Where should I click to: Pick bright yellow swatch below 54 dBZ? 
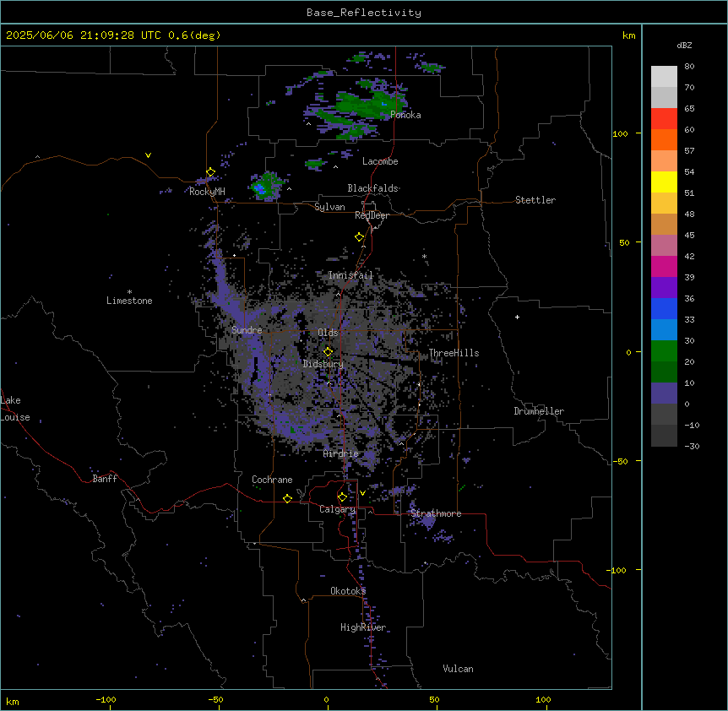pyautogui.click(x=664, y=182)
